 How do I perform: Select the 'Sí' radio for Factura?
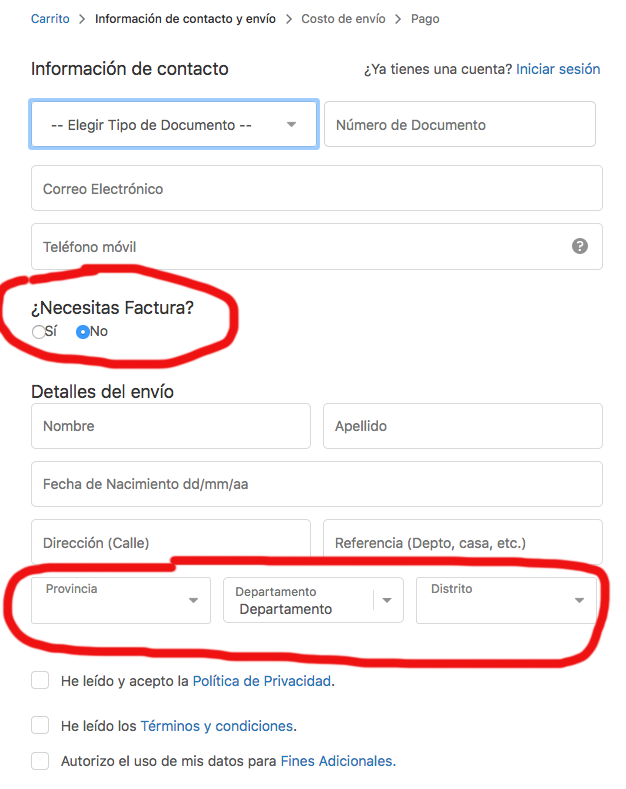click(x=39, y=332)
